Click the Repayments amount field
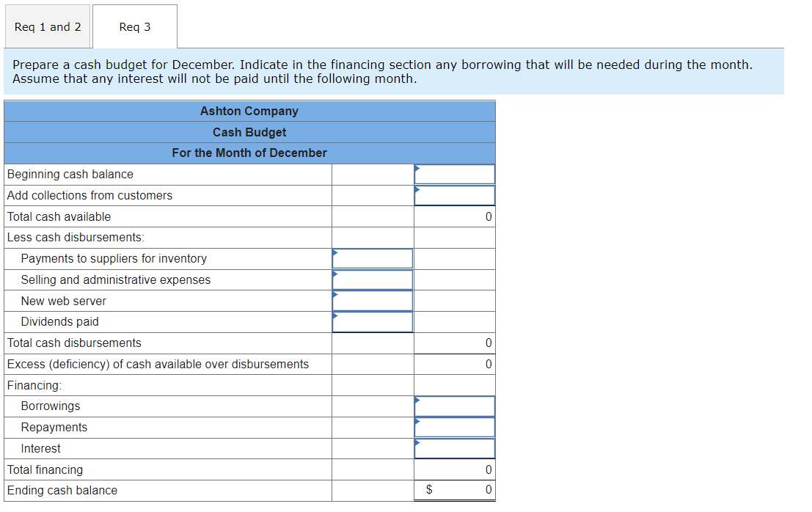 click(x=454, y=428)
